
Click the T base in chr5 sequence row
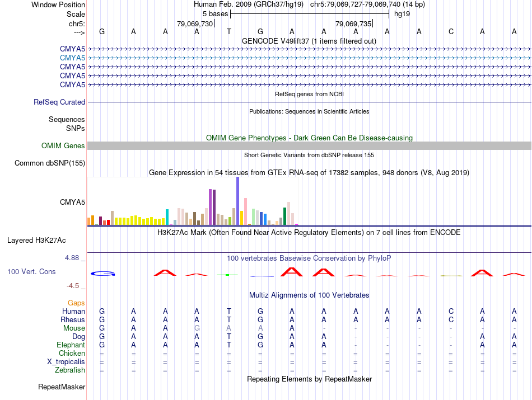pyautogui.click(x=229, y=31)
